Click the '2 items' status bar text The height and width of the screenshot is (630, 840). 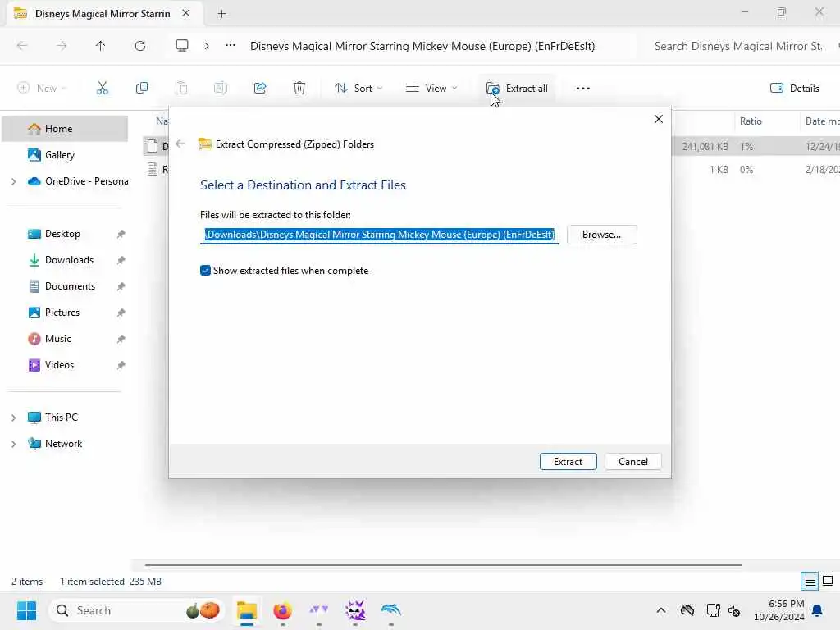[x=27, y=582]
